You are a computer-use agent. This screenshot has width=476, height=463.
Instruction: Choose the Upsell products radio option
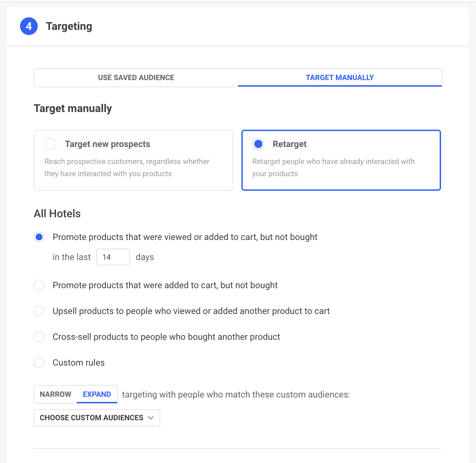coord(39,311)
